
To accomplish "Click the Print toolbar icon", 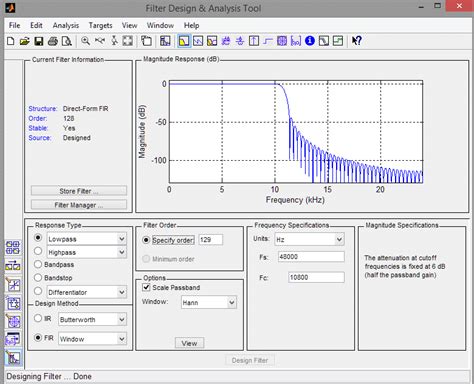I will [x=53, y=41].
